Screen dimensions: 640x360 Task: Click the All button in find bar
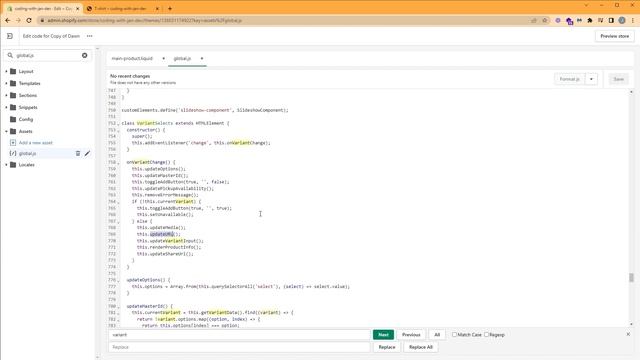pyautogui.click(x=437, y=335)
